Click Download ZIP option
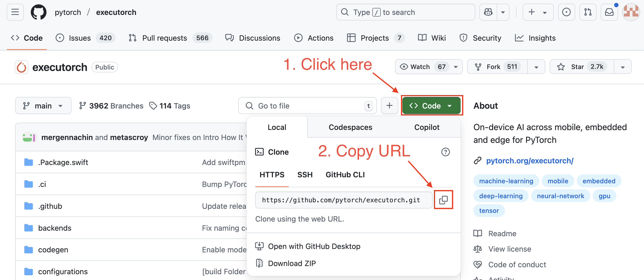The width and height of the screenshot is (644, 280). pyautogui.click(x=292, y=263)
